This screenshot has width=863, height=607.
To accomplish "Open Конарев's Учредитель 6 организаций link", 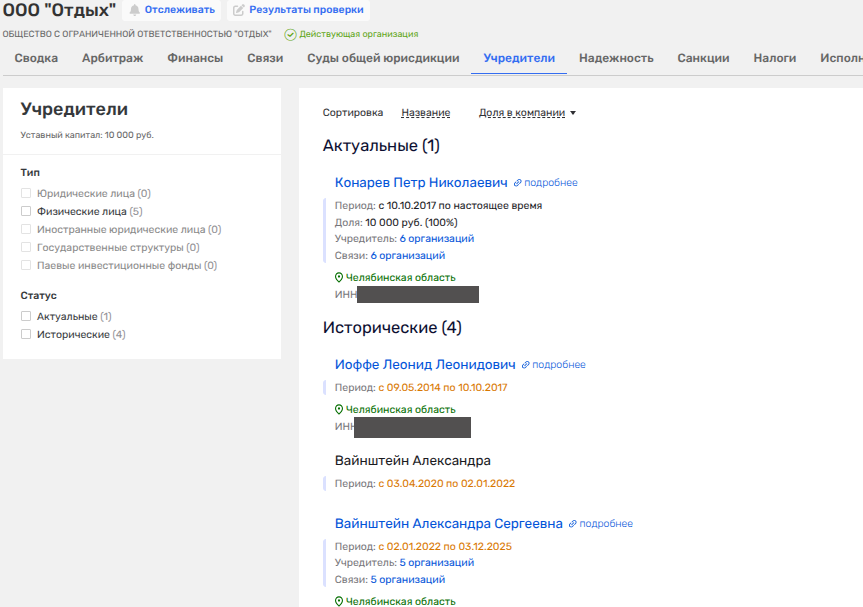I will click(x=436, y=239).
